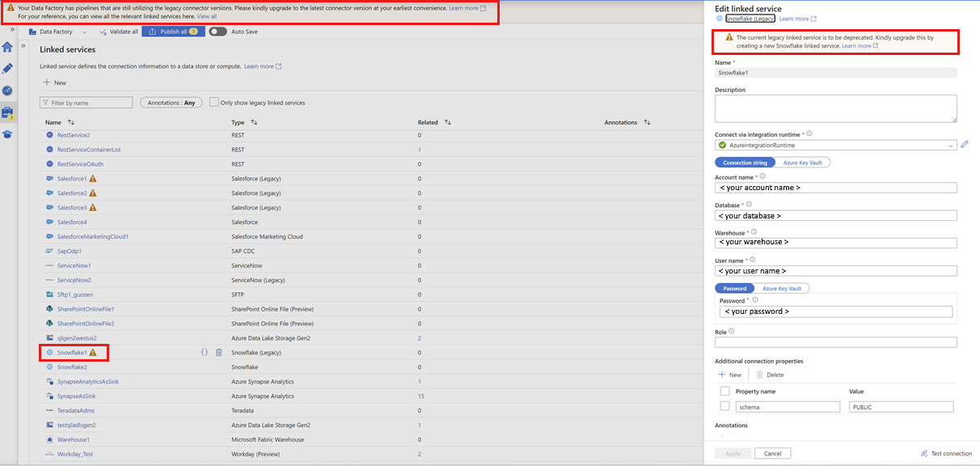Click the Role info icon
The width and height of the screenshot is (980, 466).
tap(732, 332)
